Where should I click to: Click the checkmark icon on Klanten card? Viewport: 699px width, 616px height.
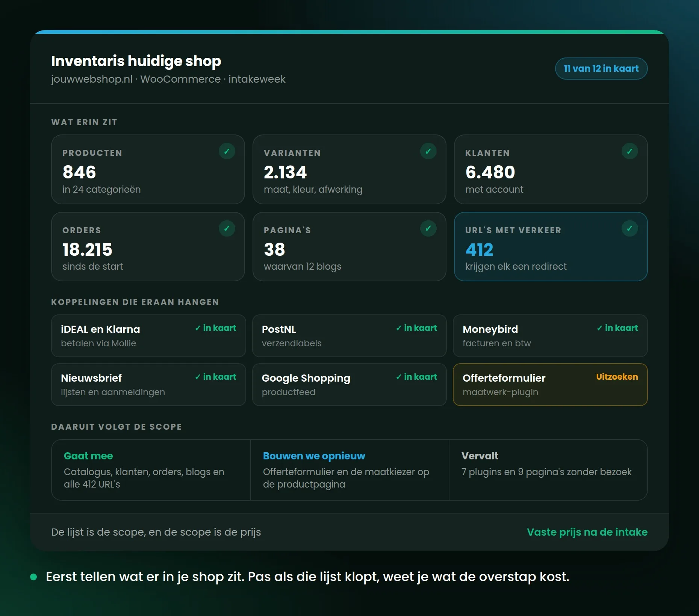tap(630, 151)
